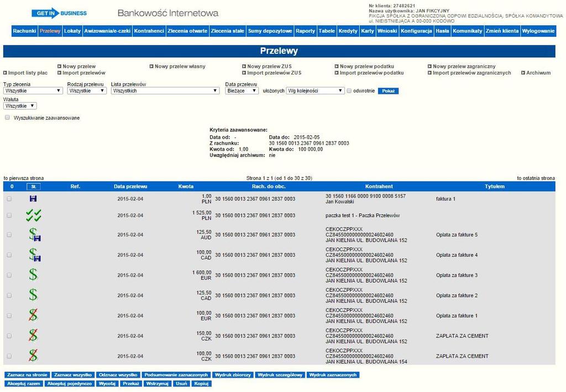The height and width of the screenshot is (392, 566).
Task: Switch to the Raporty tab
Action: click(x=305, y=31)
